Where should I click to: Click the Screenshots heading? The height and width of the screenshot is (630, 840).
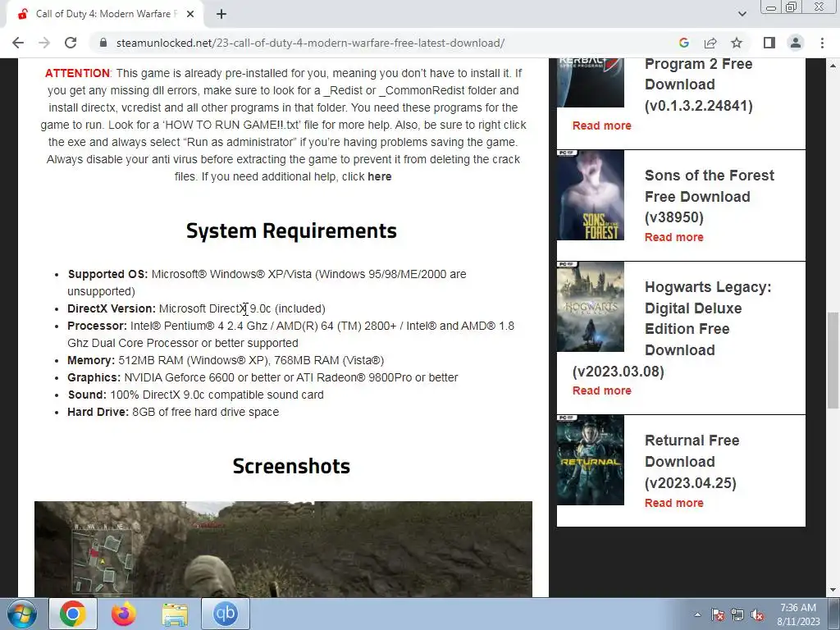[291, 466]
